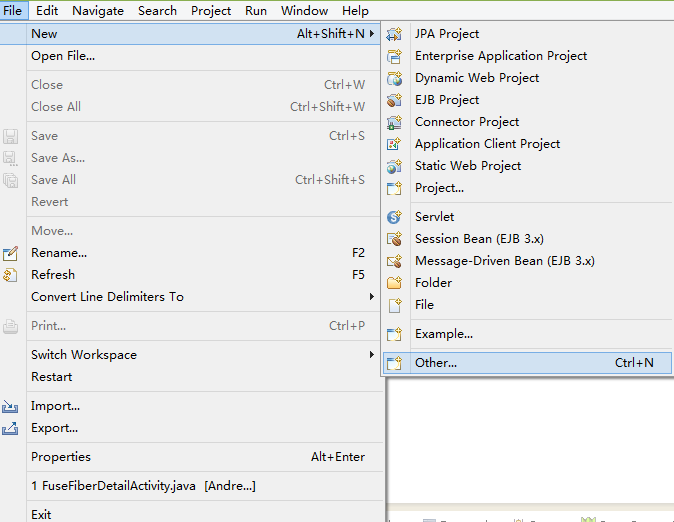
Task: Expand the New submenu arrow
Action: tap(372, 34)
